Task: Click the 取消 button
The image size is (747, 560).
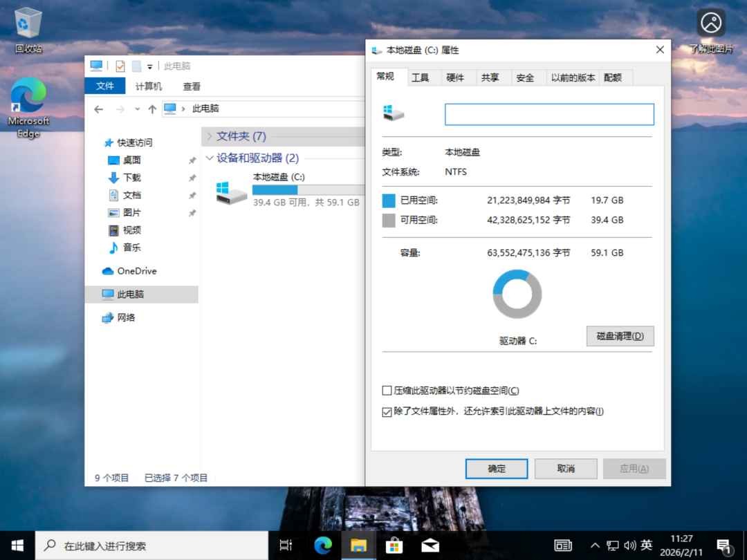Action: coord(566,469)
